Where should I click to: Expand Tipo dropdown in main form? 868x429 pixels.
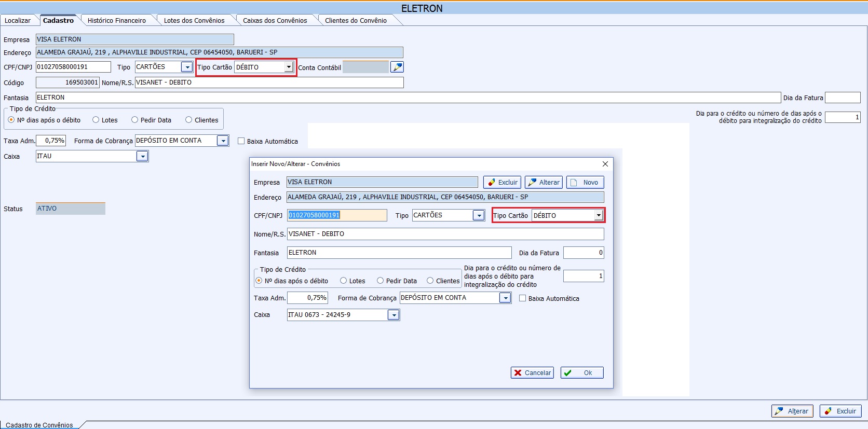(x=187, y=67)
